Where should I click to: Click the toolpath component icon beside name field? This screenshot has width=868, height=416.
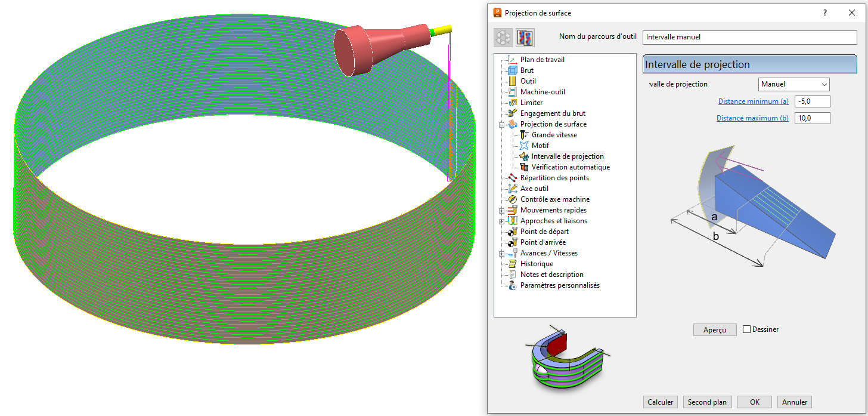[525, 38]
